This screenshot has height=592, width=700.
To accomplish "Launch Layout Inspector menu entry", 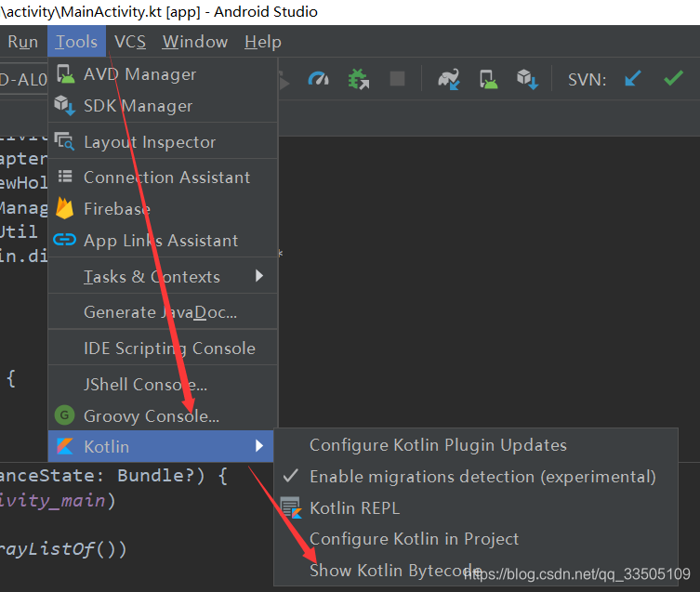I will (163, 142).
